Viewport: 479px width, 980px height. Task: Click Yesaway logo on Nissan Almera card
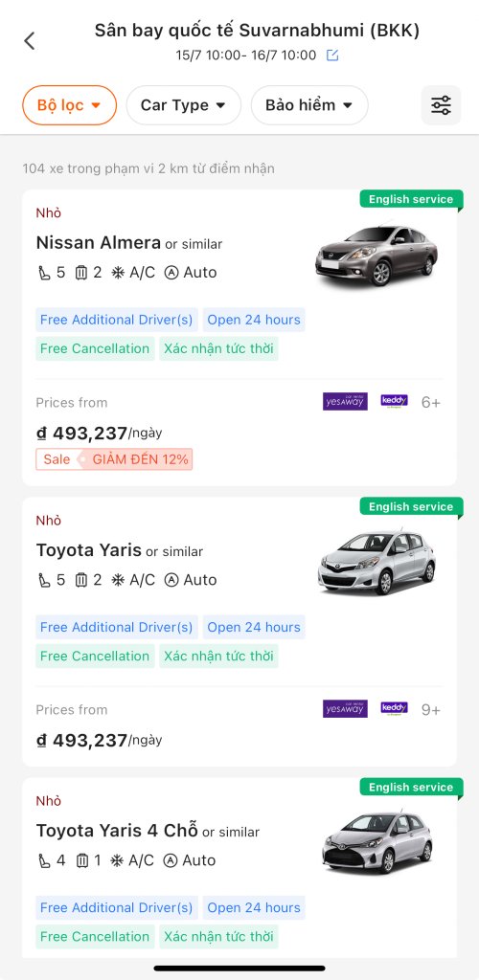[x=345, y=401]
